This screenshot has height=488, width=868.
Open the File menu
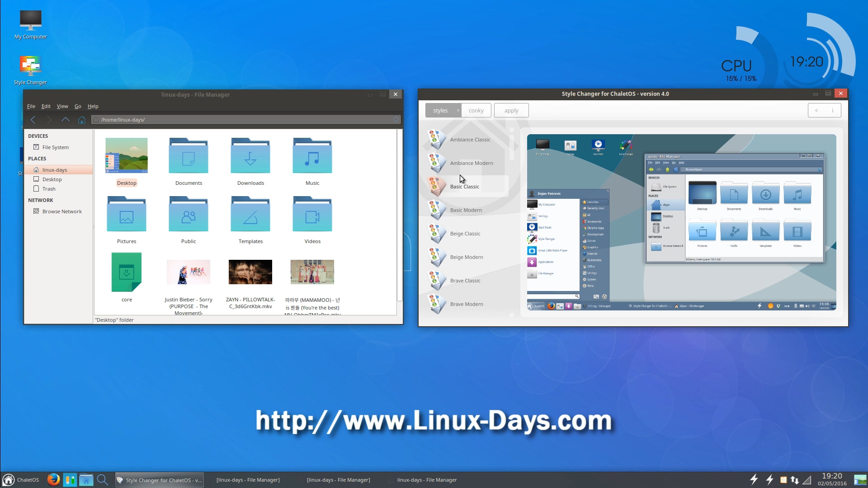tap(31, 106)
